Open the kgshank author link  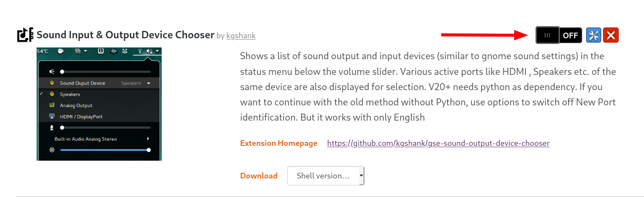click(x=241, y=36)
